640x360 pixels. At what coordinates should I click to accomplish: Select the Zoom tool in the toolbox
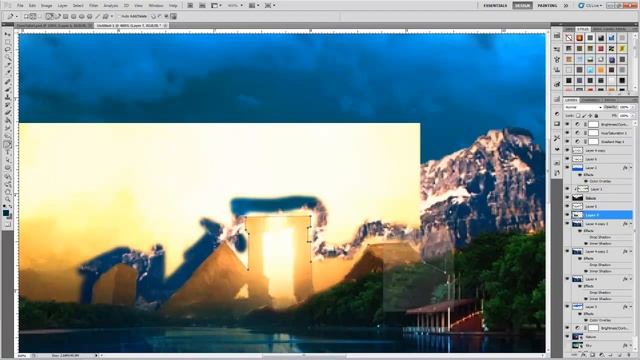8,199
